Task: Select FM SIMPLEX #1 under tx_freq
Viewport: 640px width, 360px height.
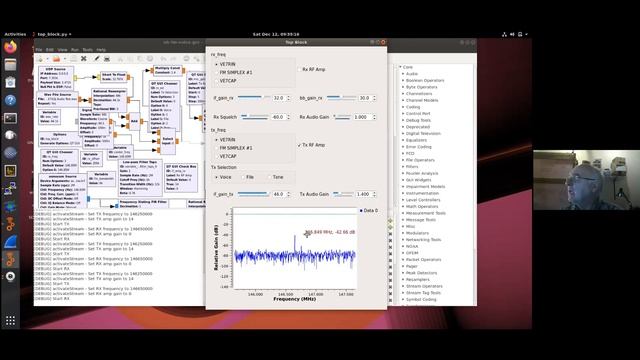Action: (233, 148)
